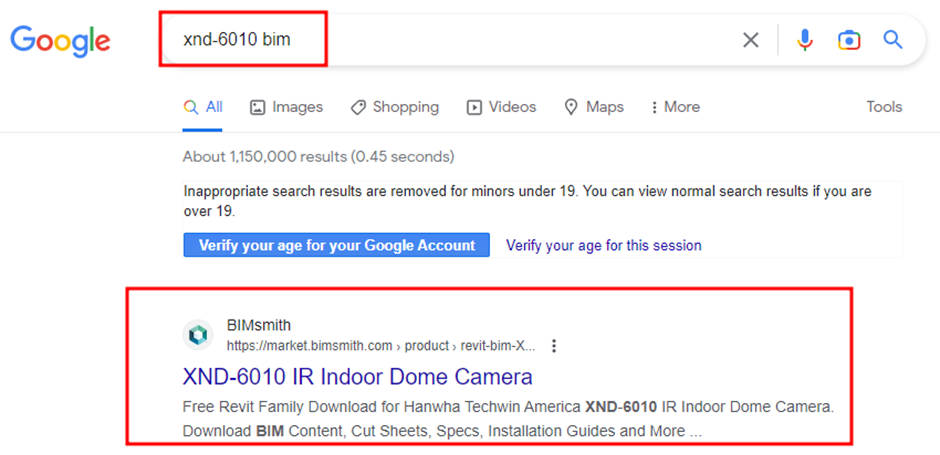Switch to the Images tab
The height and width of the screenshot is (455, 940).
coord(286,107)
